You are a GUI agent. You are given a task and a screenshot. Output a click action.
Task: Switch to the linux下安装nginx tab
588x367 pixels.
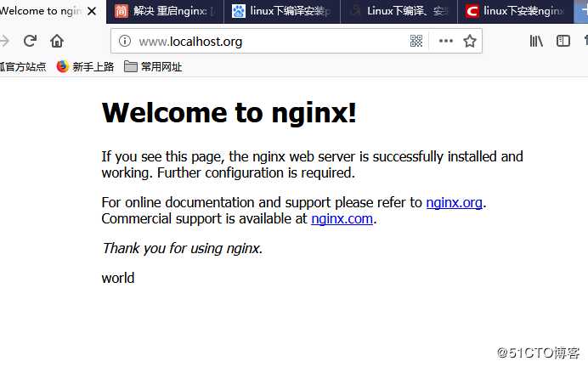[516, 12]
